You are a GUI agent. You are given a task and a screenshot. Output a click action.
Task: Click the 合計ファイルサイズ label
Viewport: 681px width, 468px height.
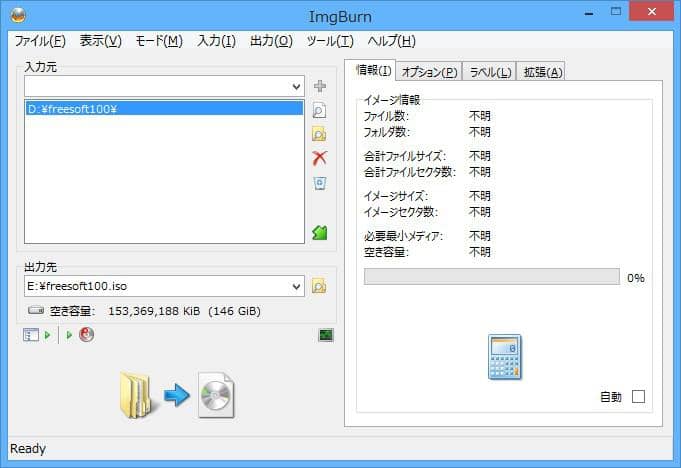[x=404, y=156]
